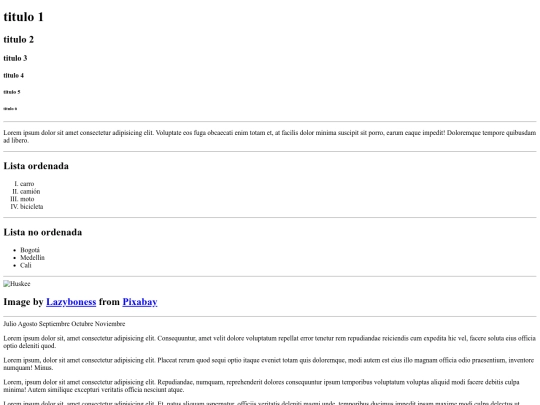This screenshot has width=540, height=405.
Task: Click the word 'Julio'
Action: [10, 324]
